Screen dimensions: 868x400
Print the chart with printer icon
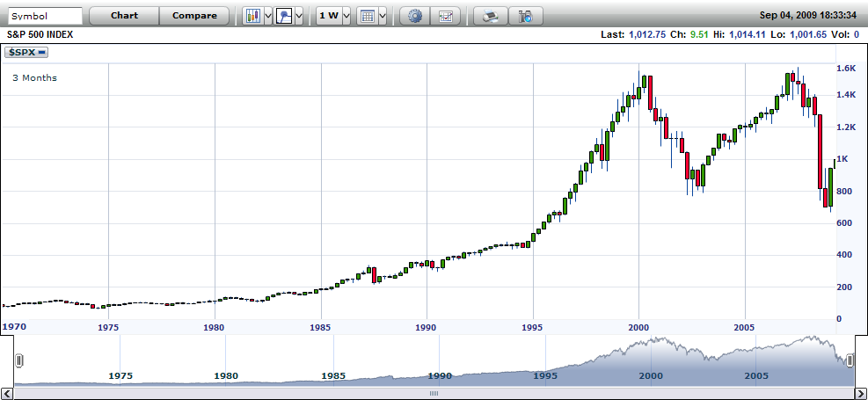tap(491, 16)
